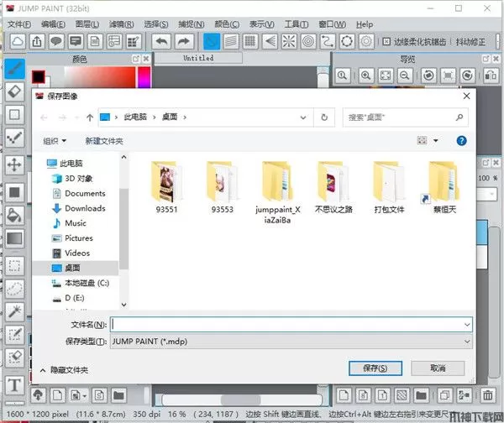This screenshot has height=423, width=504.
Task: Select the Eraser tool
Action: click(x=14, y=91)
